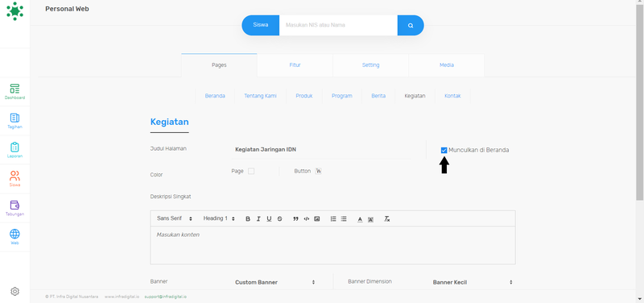Open the Produk page sub-tab
Screen dimensions: 644x303
pyautogui.click(x=304, y=96)
